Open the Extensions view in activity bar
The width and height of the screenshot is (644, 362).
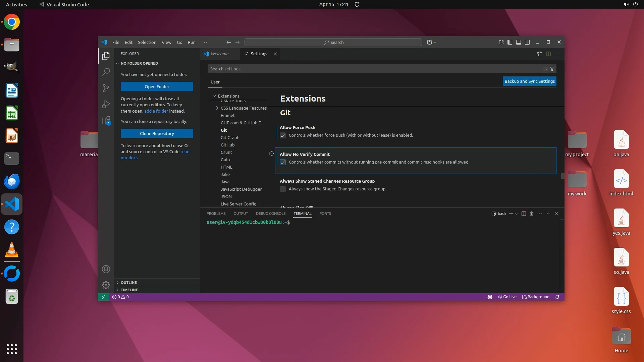click(x=106, y=121)
